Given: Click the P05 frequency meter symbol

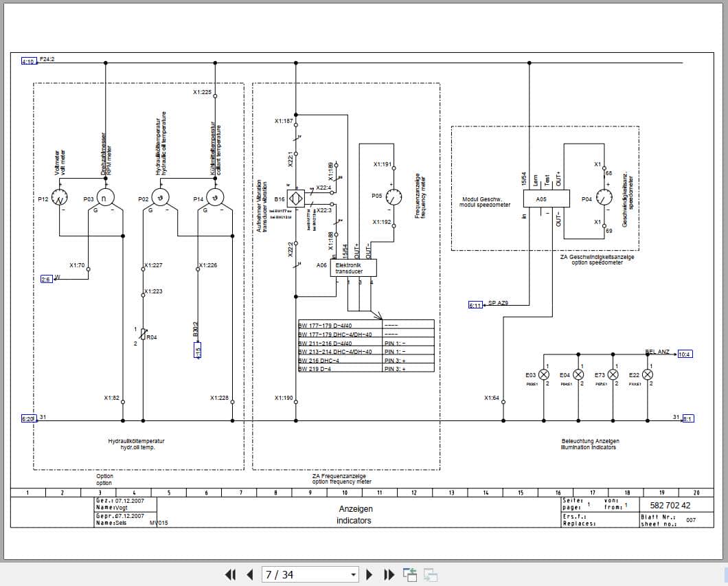Looking at the screenshot, I should click(x=394, y=197).
